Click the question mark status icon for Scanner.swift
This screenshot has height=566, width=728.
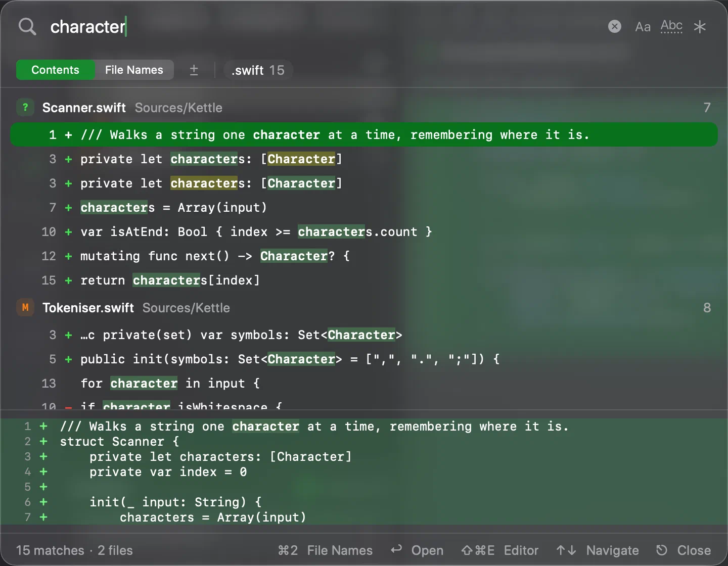25,107
